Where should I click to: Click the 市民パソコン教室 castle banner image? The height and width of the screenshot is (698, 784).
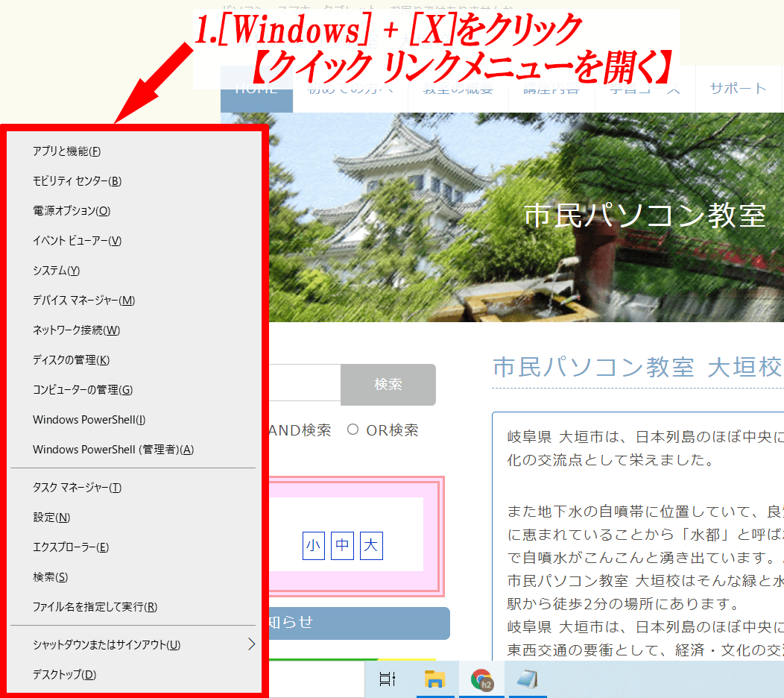(x=522, y=216)
